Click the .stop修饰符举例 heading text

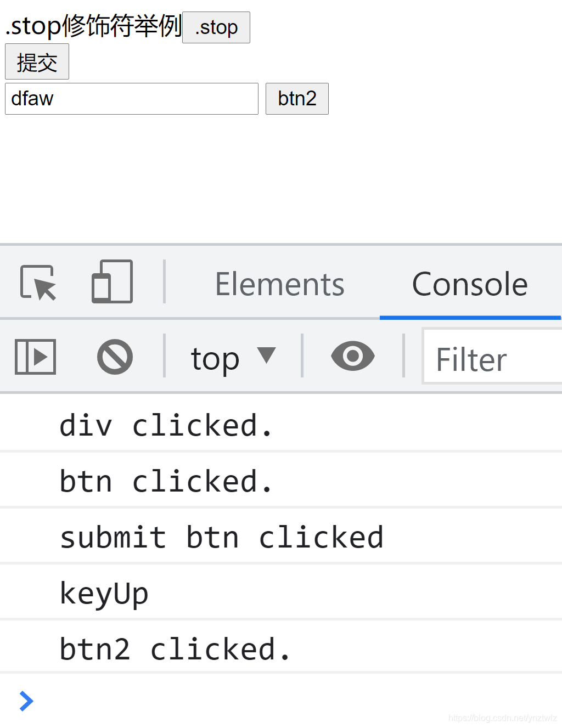pos(93,26)
